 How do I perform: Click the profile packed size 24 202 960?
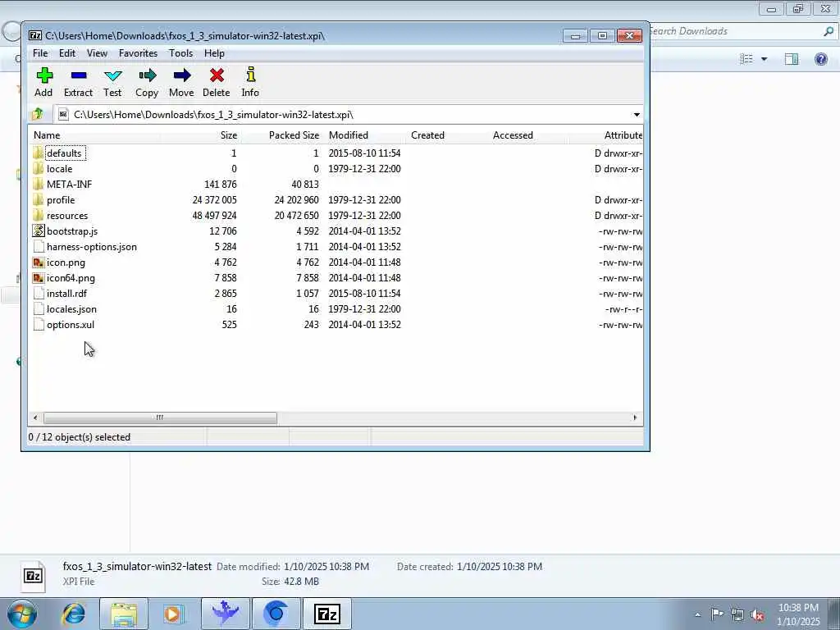pyautogui.click(x=296, y=200)
